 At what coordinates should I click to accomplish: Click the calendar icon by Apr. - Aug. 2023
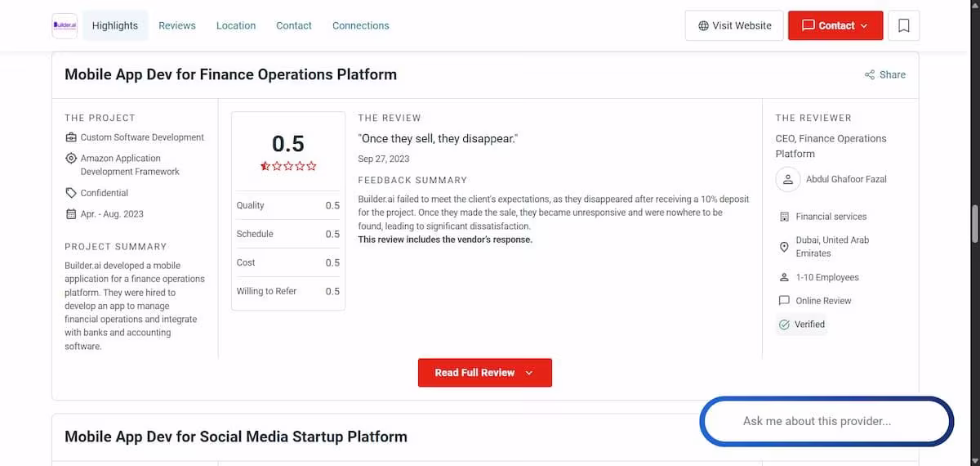(71, 214)
